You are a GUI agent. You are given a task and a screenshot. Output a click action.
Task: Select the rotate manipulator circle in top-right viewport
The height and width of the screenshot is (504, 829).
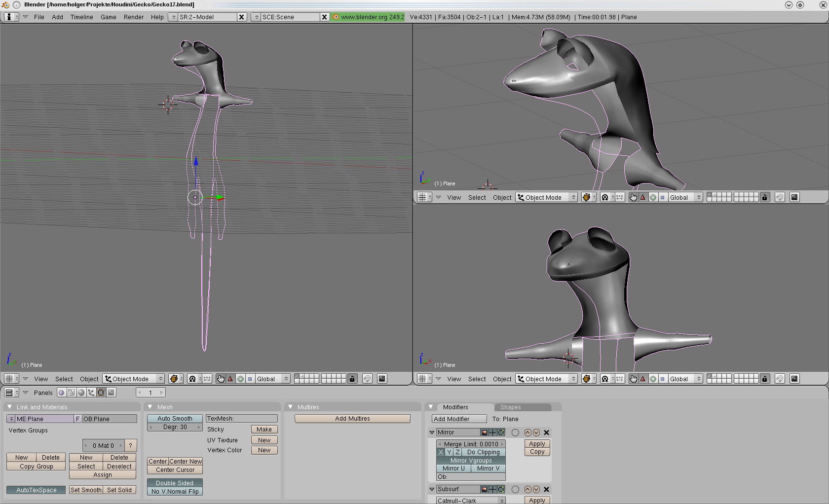coord(653,197)
